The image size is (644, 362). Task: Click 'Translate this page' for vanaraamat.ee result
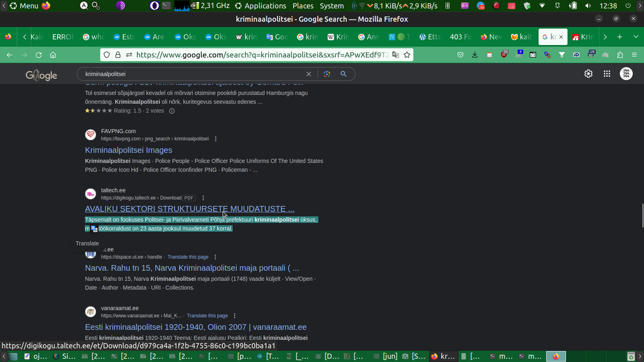click(207, 316)
